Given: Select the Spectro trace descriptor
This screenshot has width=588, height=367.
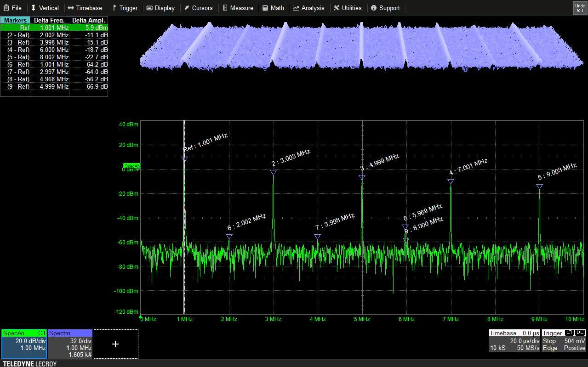Looking at the screenshot, I should tap(70, 344).
